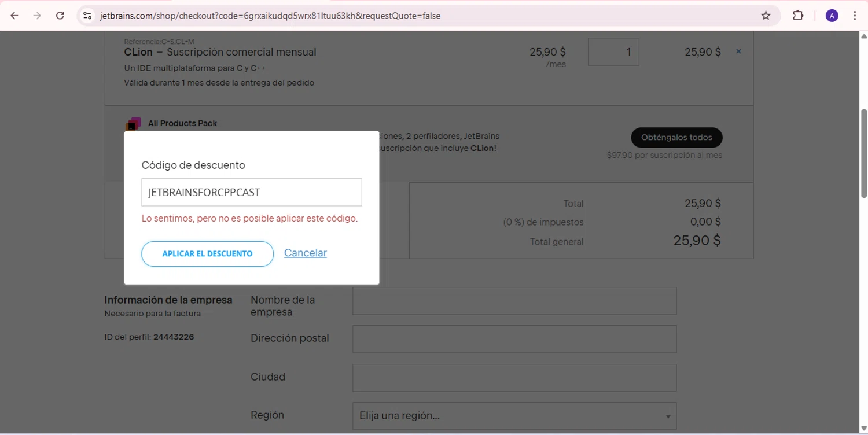The image size is (868, 435).
Task: Open the Chrome three-dot menu
Action: [855, 16]
